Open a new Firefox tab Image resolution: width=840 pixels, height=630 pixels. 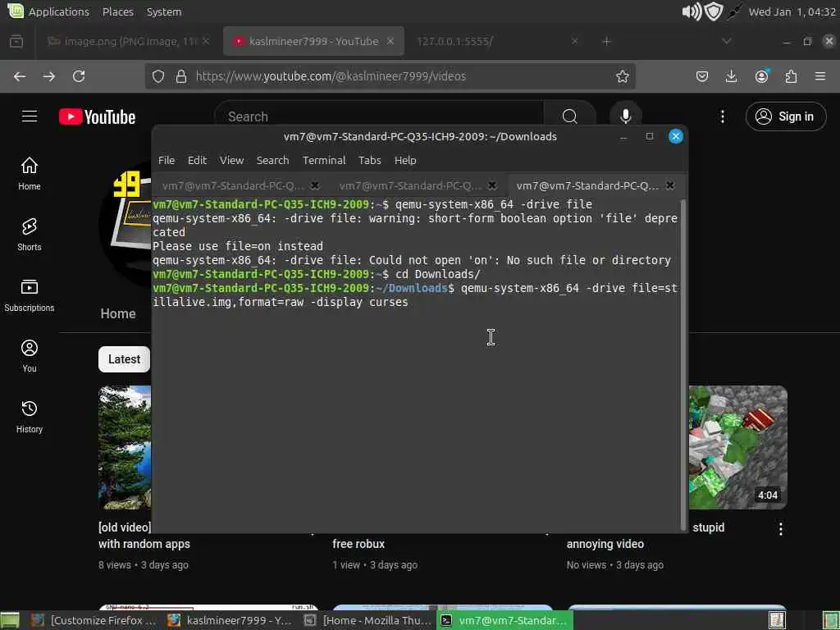(606, 41)
